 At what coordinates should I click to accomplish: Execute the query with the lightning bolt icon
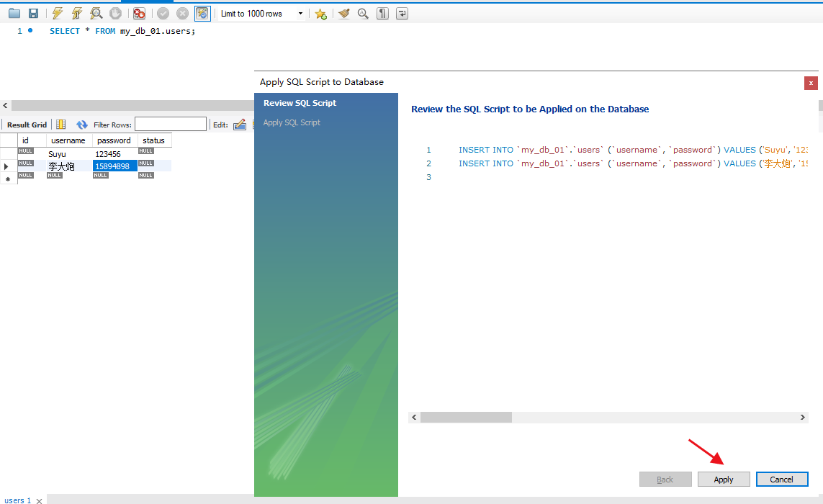click(x=57, y=14)
